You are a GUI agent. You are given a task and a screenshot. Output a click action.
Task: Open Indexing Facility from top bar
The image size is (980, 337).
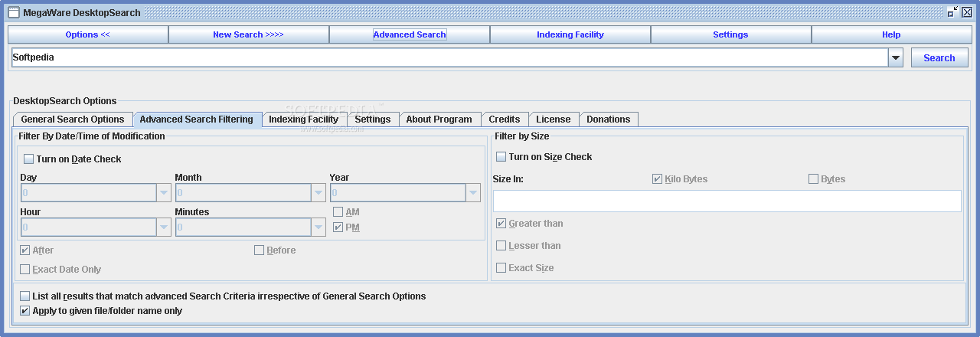[570, 34]
